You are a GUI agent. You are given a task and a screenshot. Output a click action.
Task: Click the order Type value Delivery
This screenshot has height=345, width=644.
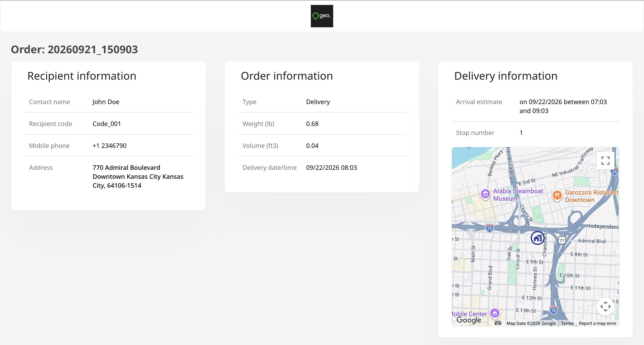318,102
